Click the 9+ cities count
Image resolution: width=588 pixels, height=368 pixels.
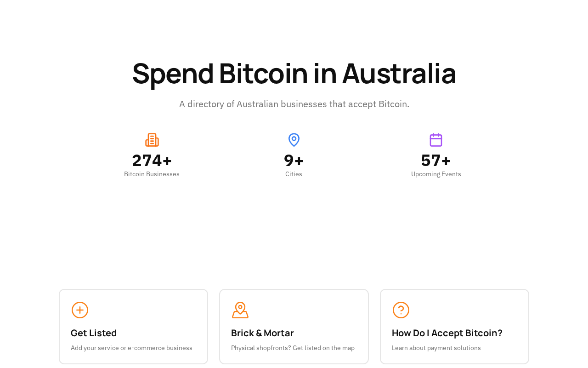294,161
